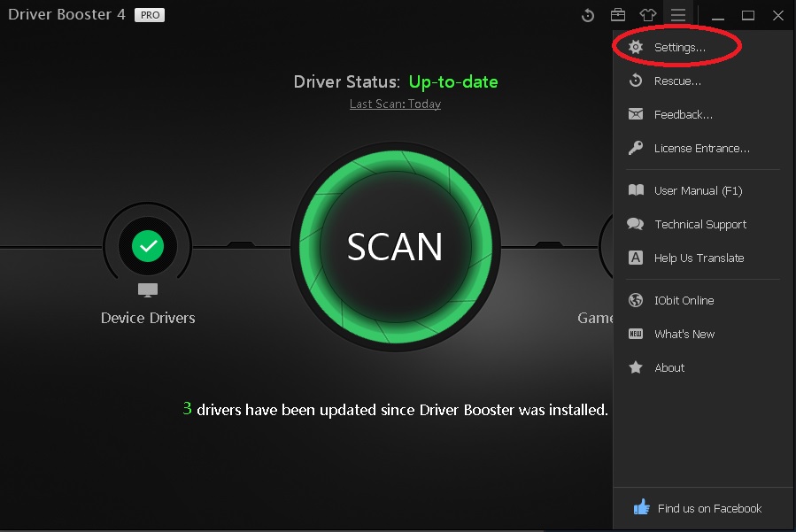Click the Facebook thumbs-up icon

[x=642, y=506]
